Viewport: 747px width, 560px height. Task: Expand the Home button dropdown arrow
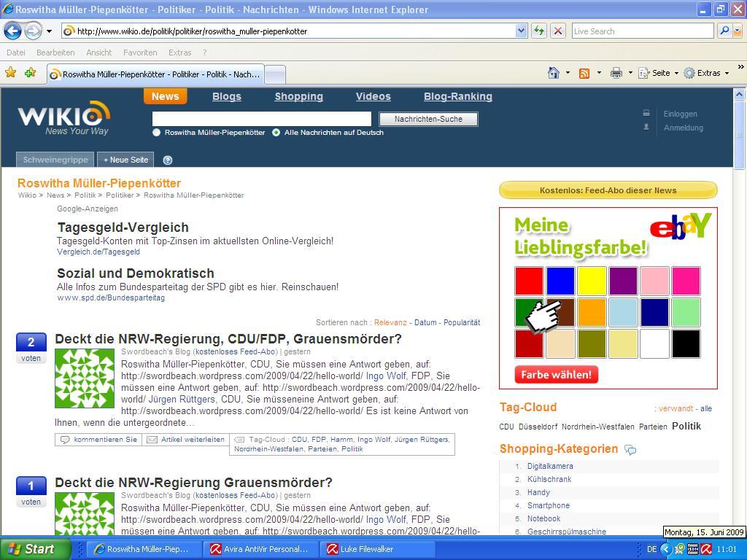[x=568, y=73]
